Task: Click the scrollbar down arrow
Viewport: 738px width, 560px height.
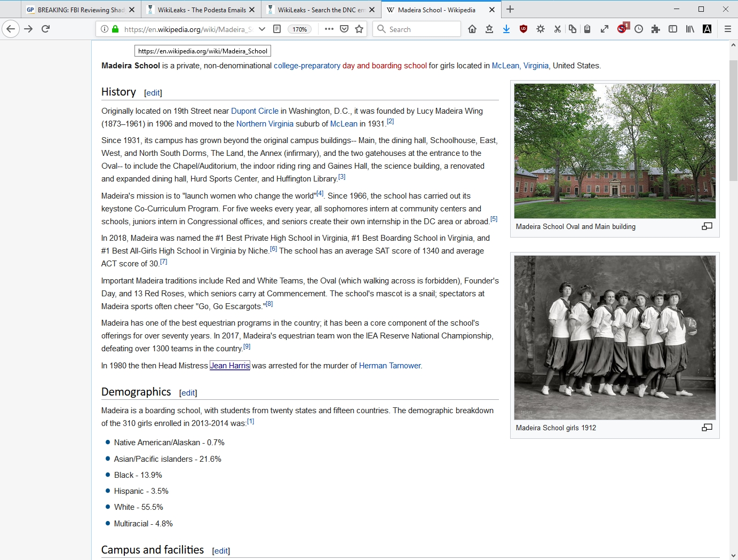Action: 733,555
